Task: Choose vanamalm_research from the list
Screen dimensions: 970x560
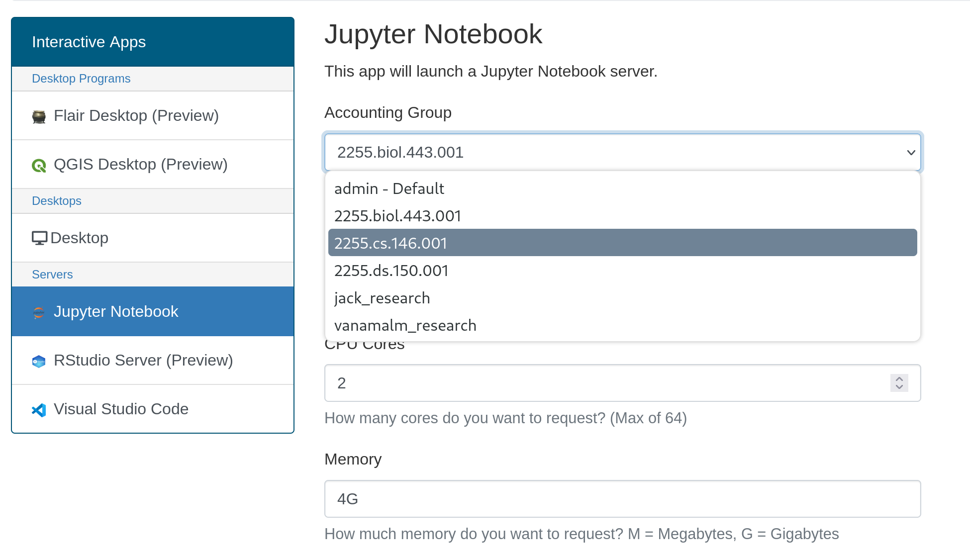Action: click(x=405, y=325)
